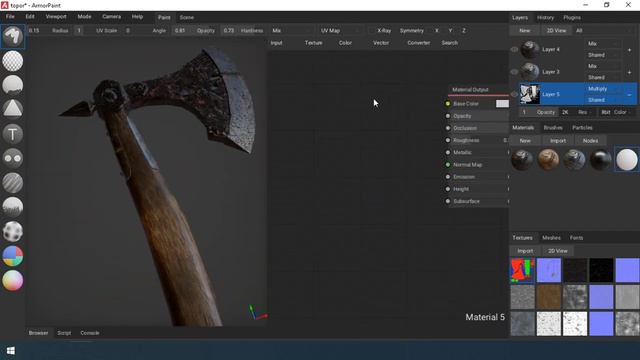Viewport: 640px width, 360px height.
Task: Open Layer 4 Shared object dropdown
Action: 603,55
